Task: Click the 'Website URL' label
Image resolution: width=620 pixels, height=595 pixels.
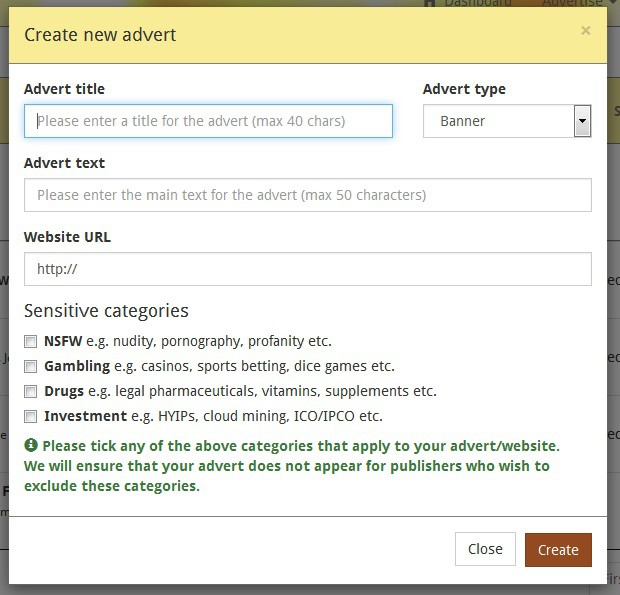Action: pos(67,237)
